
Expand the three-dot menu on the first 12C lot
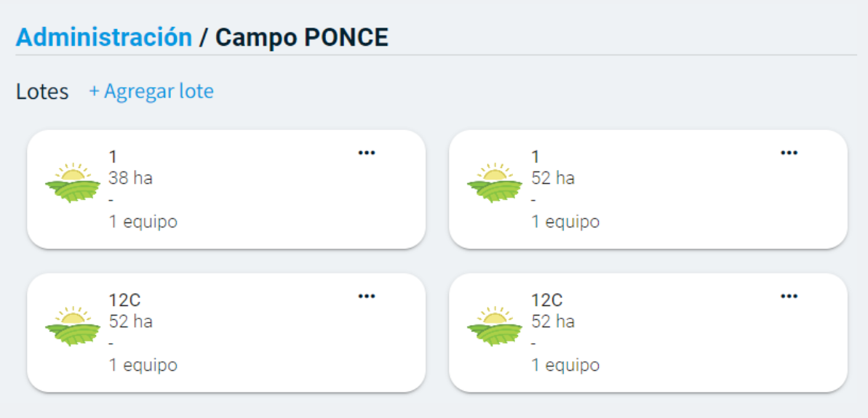point(367,296)
